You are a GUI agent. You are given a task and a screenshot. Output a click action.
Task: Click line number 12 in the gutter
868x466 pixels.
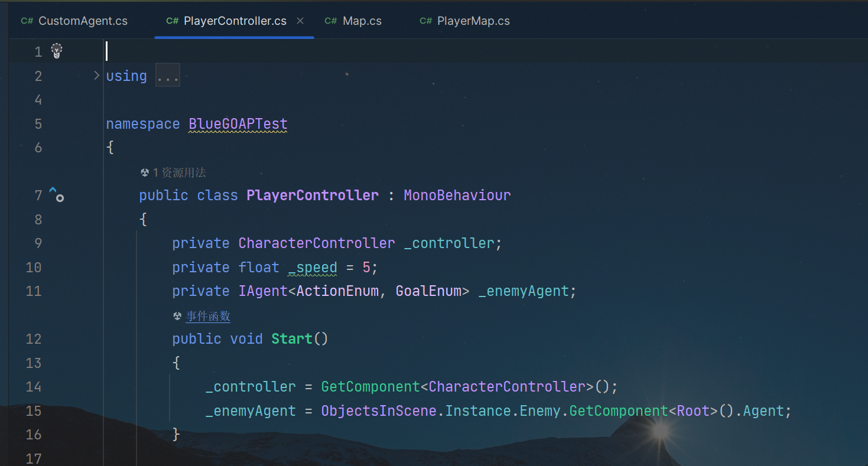click(34, 338)
